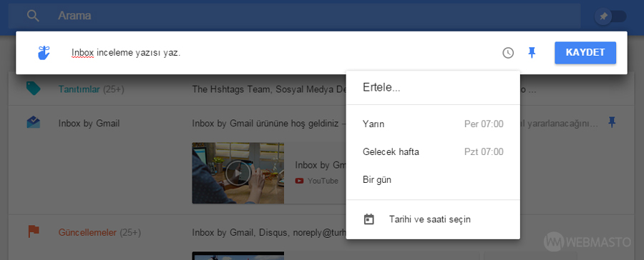Open the snooze clock icon
This screenshot has height=260, width=644.
point(508,53)
